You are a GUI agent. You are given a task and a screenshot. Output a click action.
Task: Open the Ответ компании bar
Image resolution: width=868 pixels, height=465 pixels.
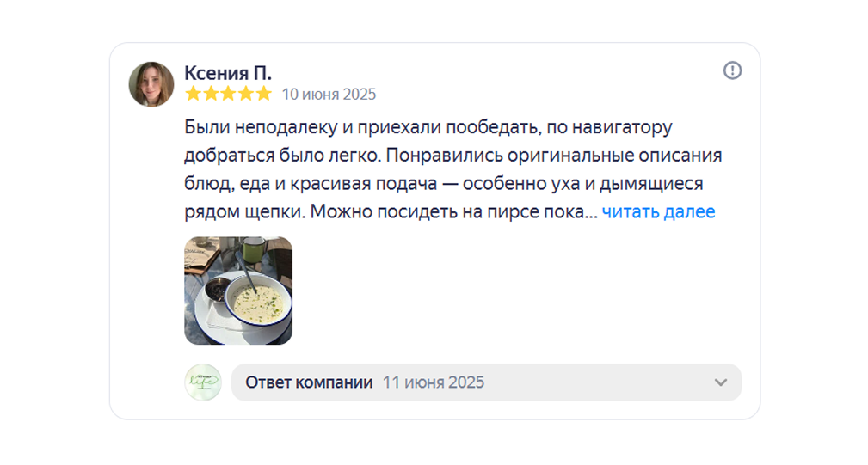487,382
